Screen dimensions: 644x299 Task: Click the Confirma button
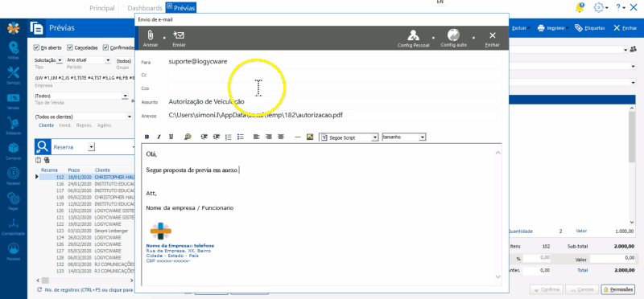coord(547,289)
